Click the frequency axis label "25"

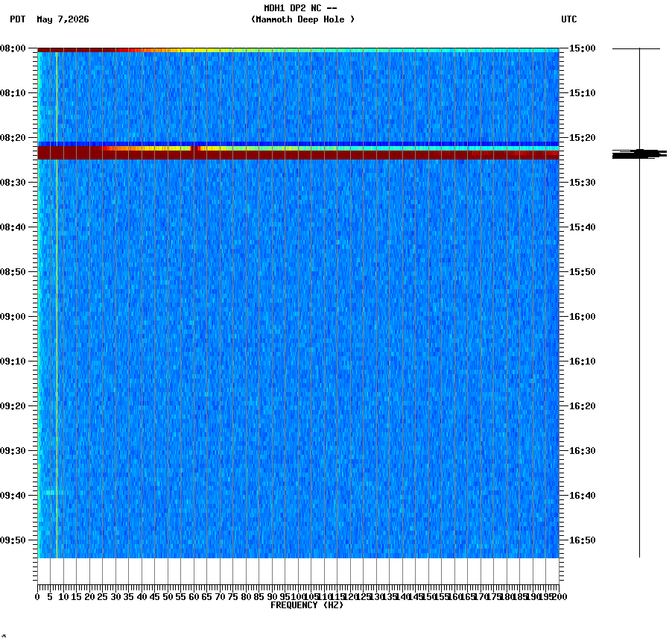102,597
